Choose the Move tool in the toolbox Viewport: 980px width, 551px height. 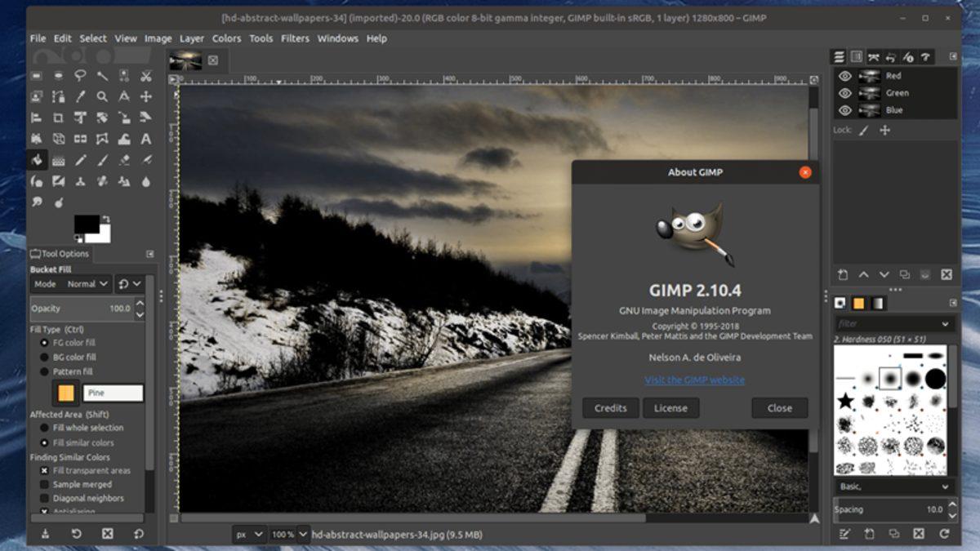(x=145, y=96)
